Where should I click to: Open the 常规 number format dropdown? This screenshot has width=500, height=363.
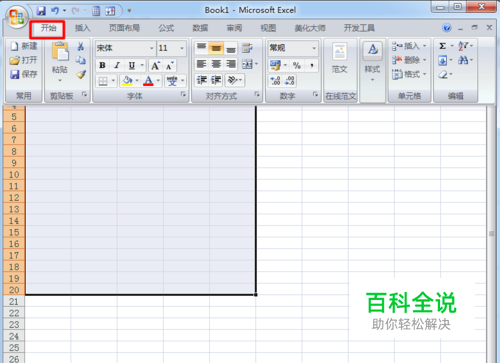314,48
